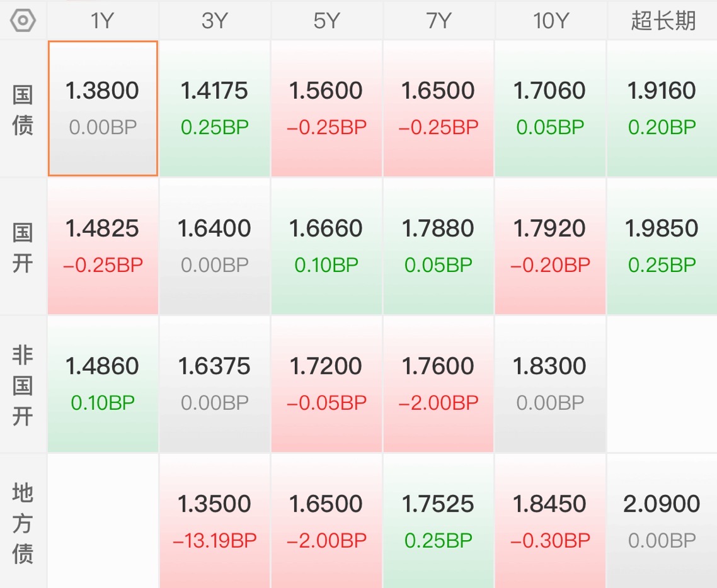Open the hexagon settings icon
The width and height of the screenshot is (717, 588).
[23, 21]
